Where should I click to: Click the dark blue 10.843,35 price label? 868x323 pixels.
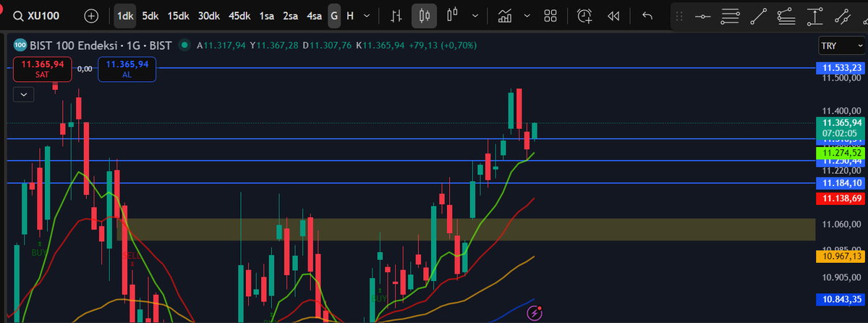841,299
